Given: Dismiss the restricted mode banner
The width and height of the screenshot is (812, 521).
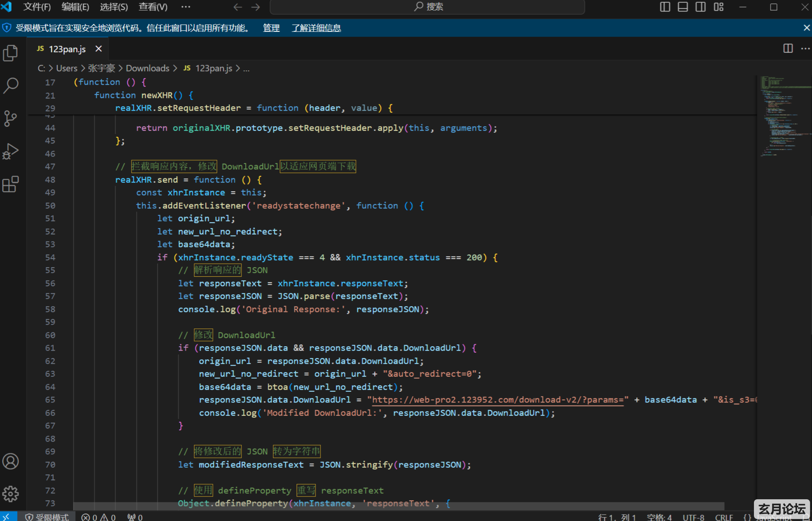Looking at the screenshot, I should click(x=806, y=28).
